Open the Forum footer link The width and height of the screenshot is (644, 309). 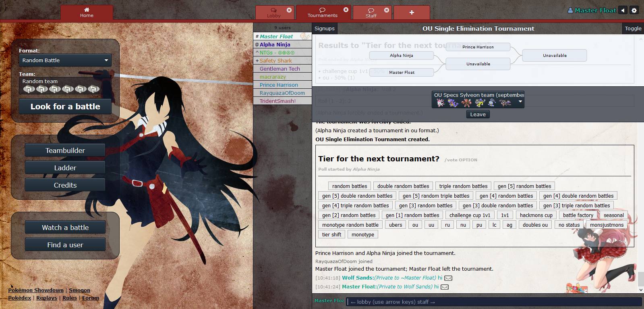[91, 298]
